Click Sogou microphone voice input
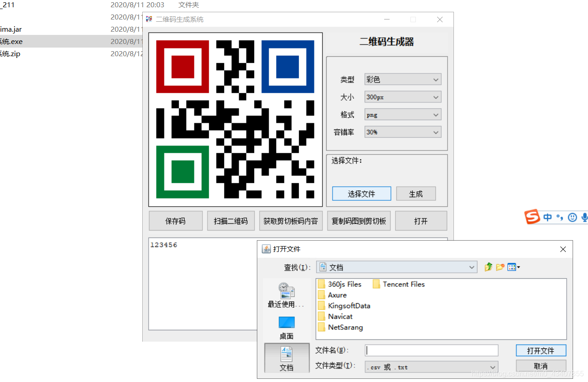 (x=584, y=218)
